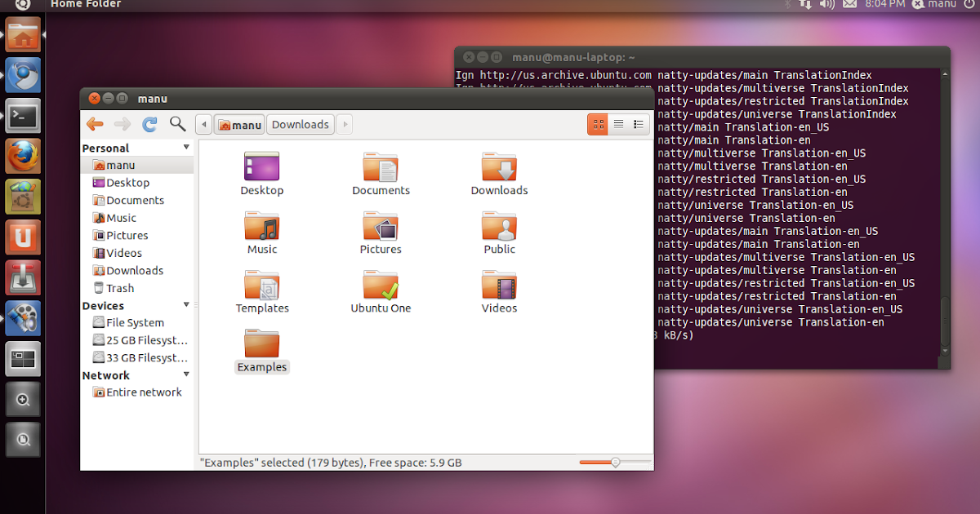
Task: Click the manu path bar button
Action: (x=239, y=124)
